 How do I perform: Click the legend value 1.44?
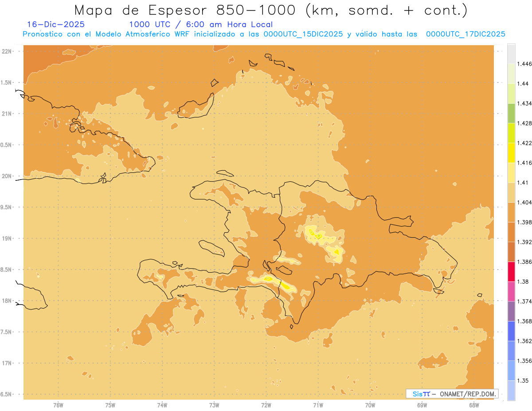[523, 83]
